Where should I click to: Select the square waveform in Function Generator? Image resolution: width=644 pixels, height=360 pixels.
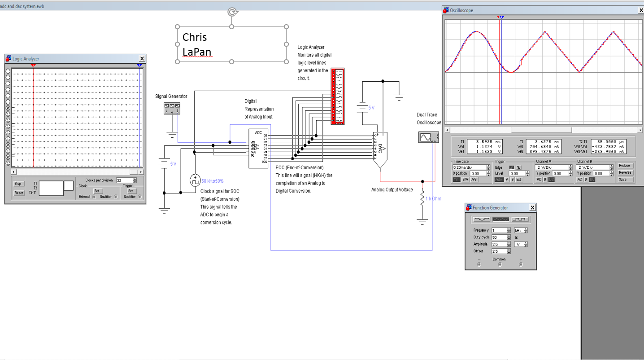click(x=520, y=220)
